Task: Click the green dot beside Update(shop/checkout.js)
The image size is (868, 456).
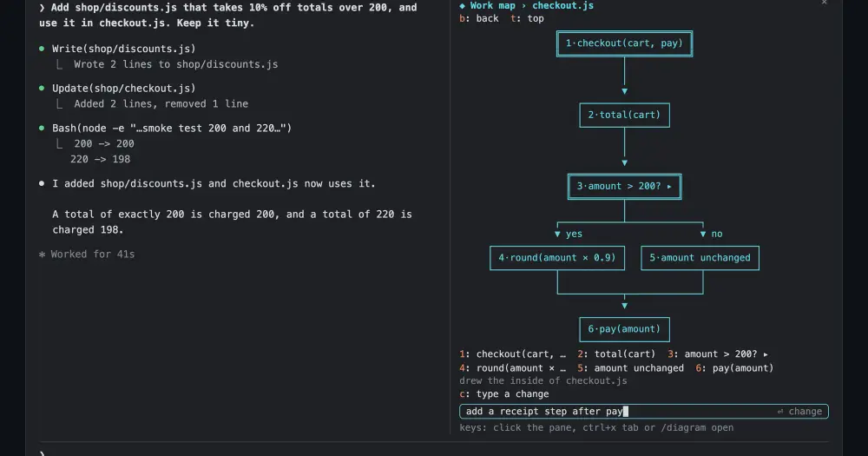Action: (x=42, y=88)
